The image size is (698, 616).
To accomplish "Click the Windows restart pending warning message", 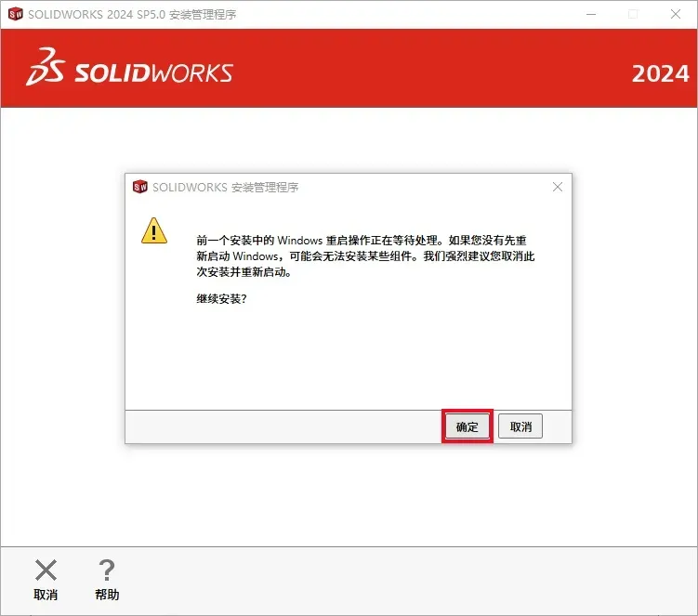I will [x=365, y=256].
